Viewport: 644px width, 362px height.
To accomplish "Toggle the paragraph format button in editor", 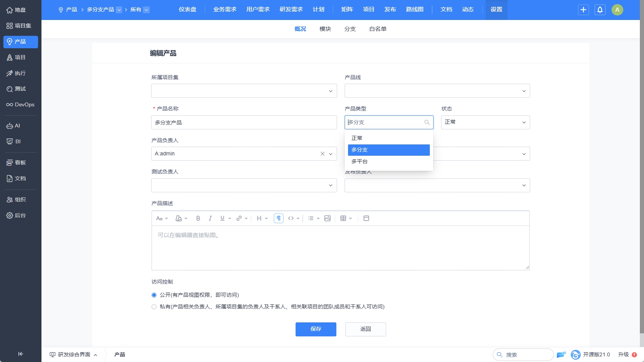I will coord(279,218).
